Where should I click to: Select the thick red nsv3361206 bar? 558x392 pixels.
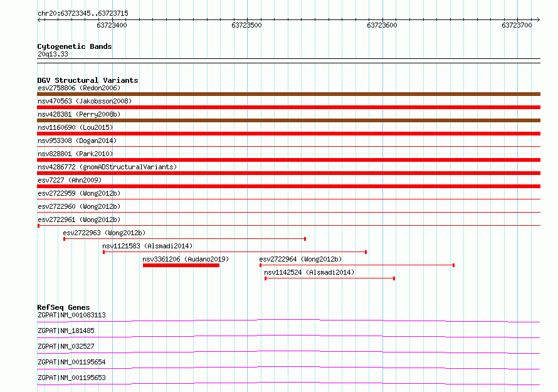181,265
